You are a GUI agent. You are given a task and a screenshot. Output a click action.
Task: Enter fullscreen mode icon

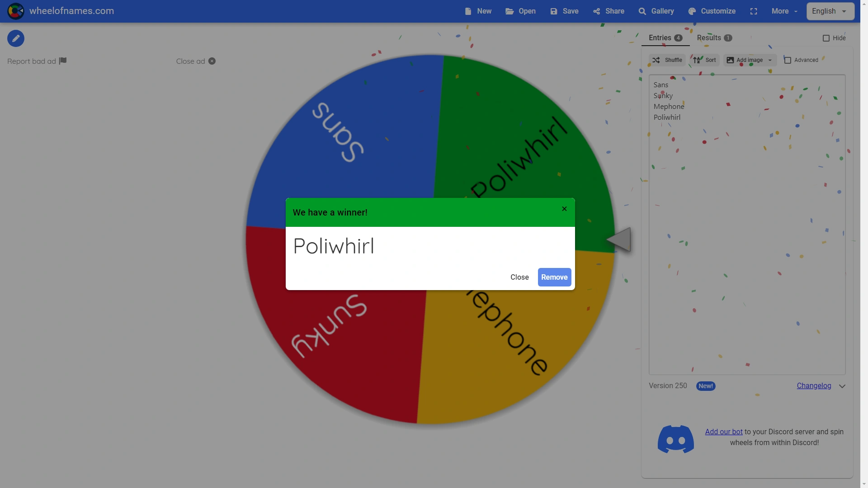754,11
